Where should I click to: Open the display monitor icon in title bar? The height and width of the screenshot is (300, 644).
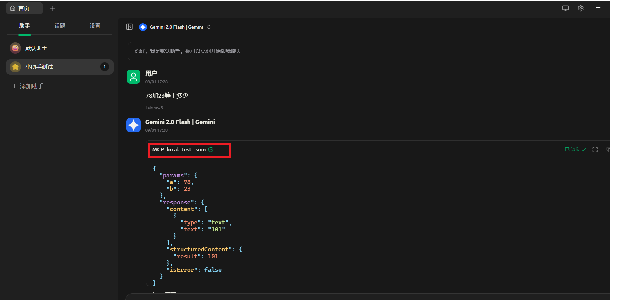566,8
